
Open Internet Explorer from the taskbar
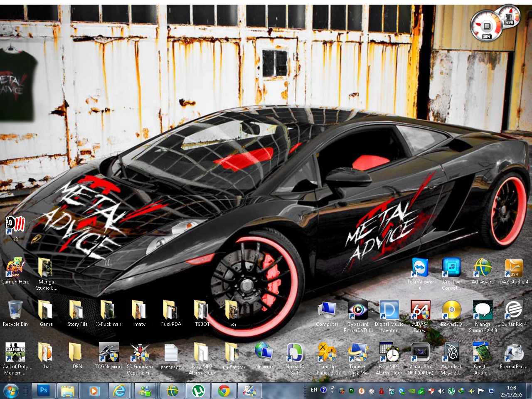pos(120,391)
